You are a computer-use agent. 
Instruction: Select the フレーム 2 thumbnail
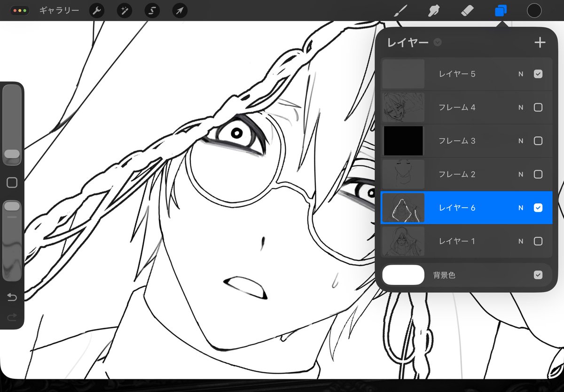404,174
